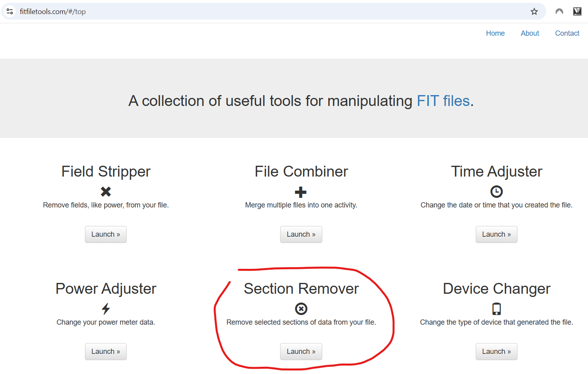This screenshot has width=588, height=374.
Task: Click the Time Adjuster clock icon
Action: tap(497, 191)
